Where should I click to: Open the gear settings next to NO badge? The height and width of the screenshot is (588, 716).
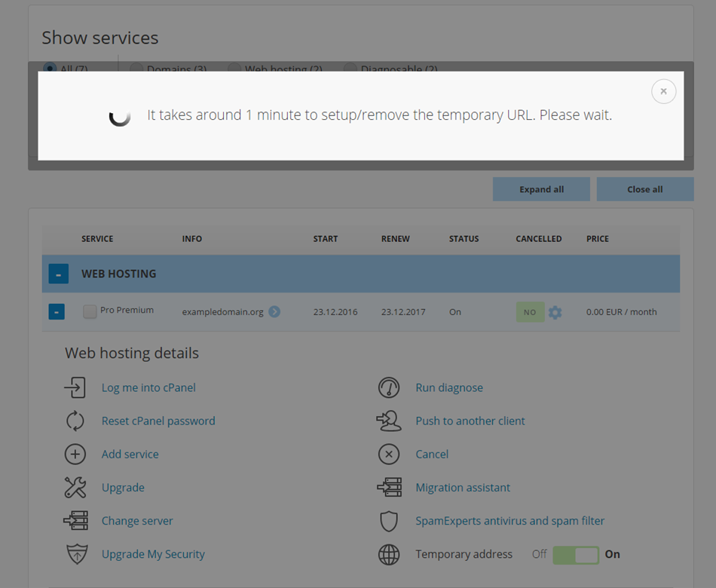[x=555, y=313]
